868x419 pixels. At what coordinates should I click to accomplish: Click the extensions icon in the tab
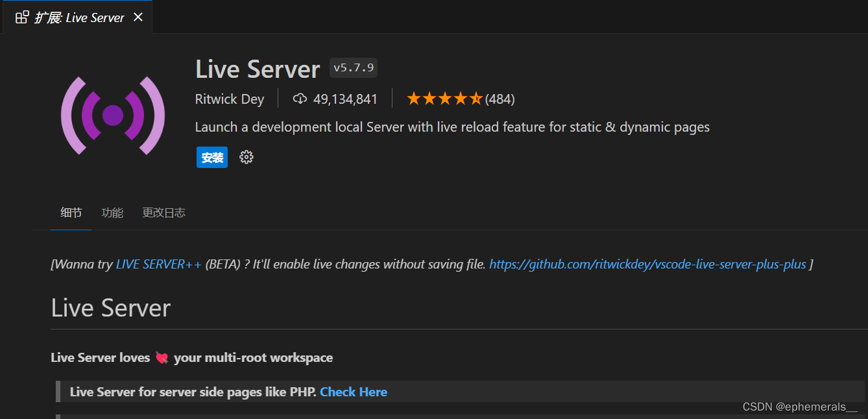(x=22, y=18)
